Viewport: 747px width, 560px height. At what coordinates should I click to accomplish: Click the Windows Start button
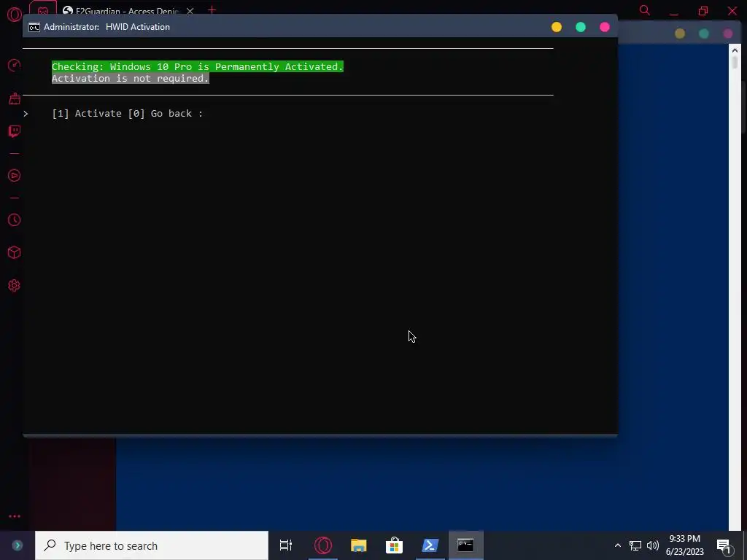18,545
